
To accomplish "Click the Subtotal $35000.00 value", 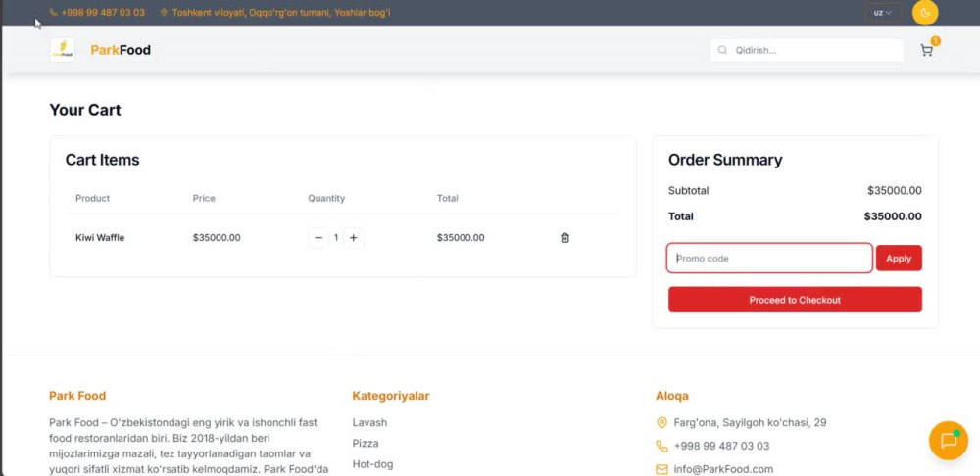I will click(895, 191).
